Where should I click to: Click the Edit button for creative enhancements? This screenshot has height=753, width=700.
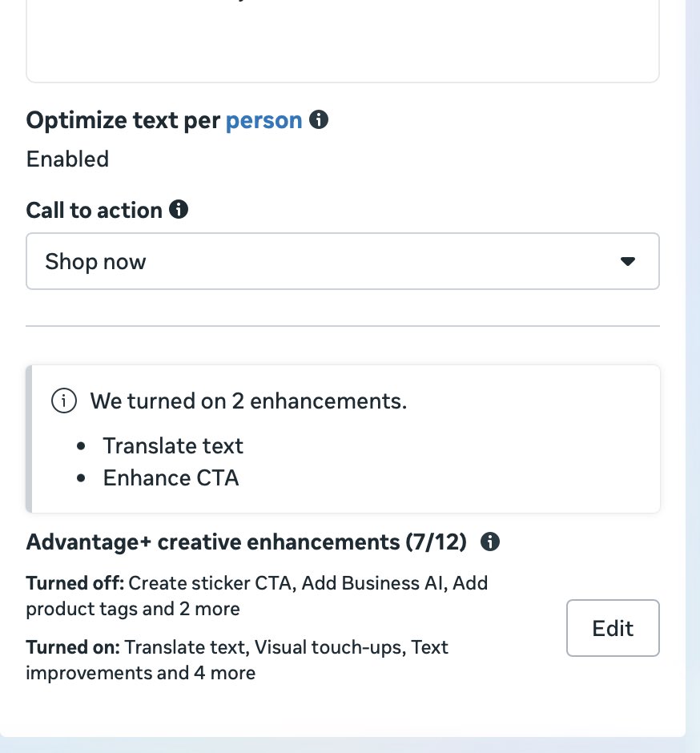click(613, 628)
